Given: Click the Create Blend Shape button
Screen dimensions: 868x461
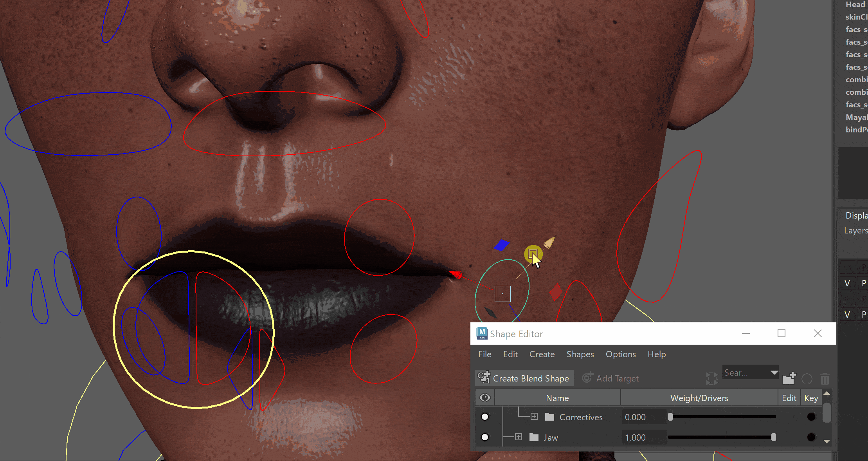Looking at the screenshot, I should [524, 378].
